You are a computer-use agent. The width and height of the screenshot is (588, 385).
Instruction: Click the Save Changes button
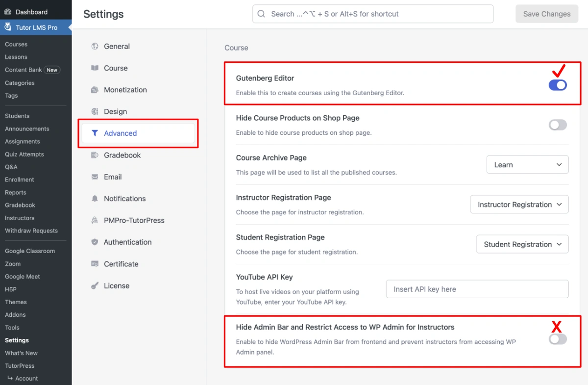click(546, 14)
